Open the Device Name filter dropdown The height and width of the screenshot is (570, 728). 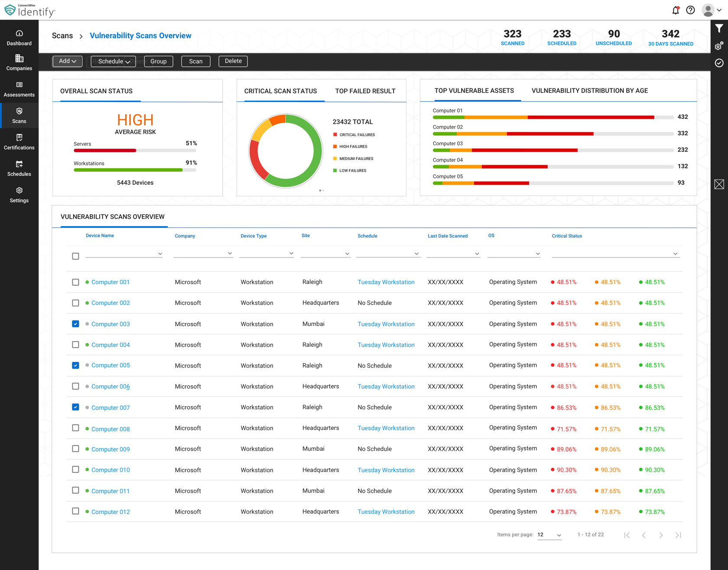pos(124,254)
